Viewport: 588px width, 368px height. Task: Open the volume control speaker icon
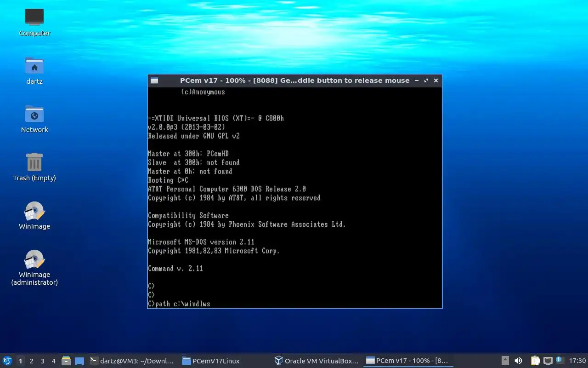coord(518,361)
